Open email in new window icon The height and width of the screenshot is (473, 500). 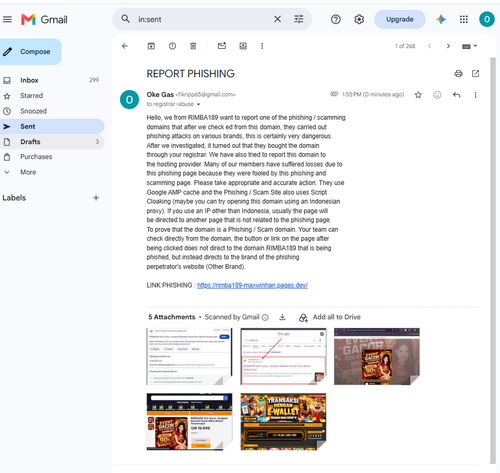point(475,74)
